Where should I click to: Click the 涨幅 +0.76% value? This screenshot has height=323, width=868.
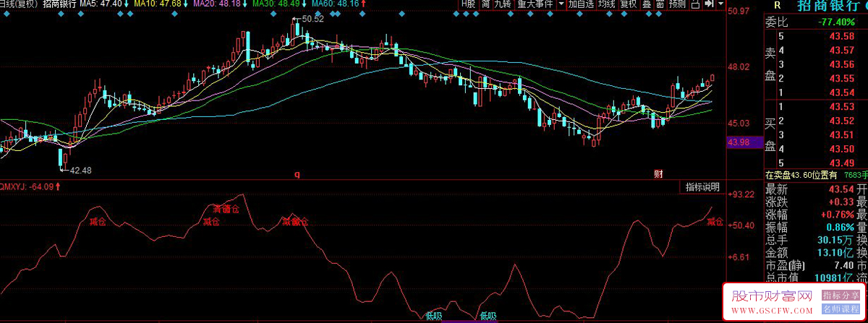(x=838, y=215)
